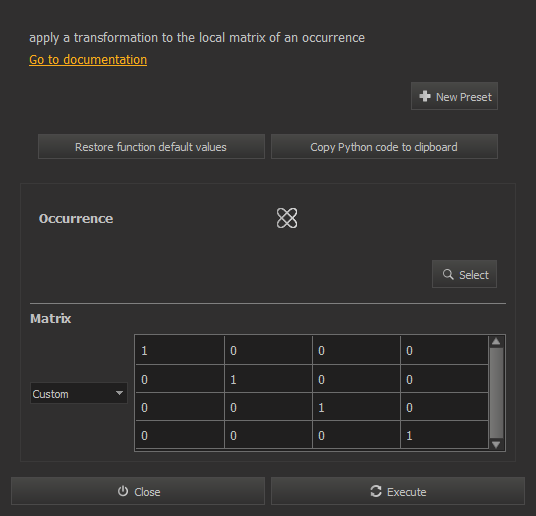Viewport: 536px width, 516px height.
Task: Select the bottom-right matrix cell containing 1
Action: pyautogui.click(x=444, y=435)
